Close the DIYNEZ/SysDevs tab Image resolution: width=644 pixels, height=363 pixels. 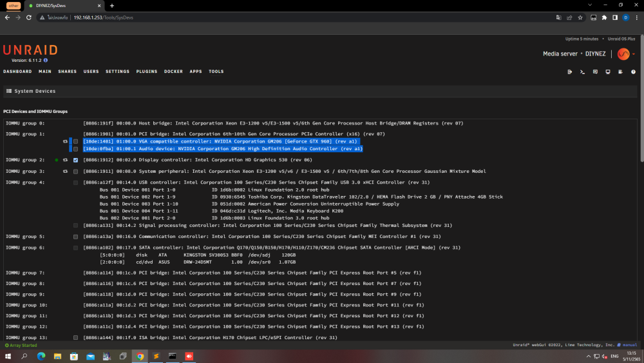(99, 6)
